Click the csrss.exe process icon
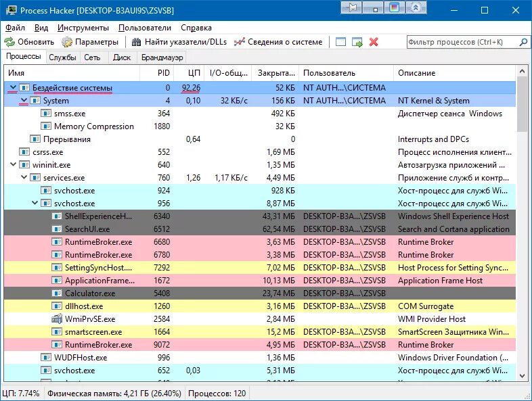Viewport: 532px width, 401px height. coord(24,152)
